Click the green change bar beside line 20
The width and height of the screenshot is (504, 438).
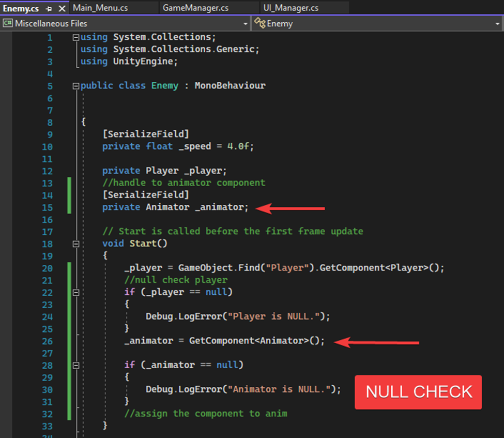69,268
